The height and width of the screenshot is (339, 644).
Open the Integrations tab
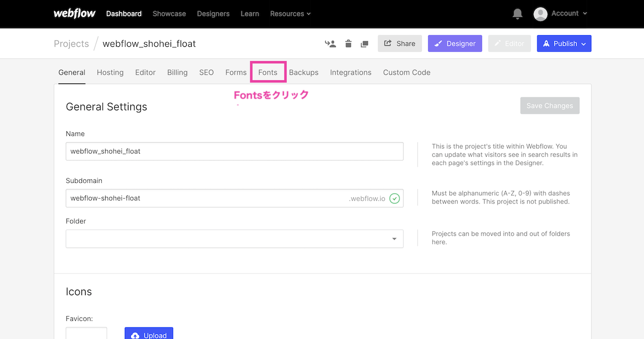351,73
